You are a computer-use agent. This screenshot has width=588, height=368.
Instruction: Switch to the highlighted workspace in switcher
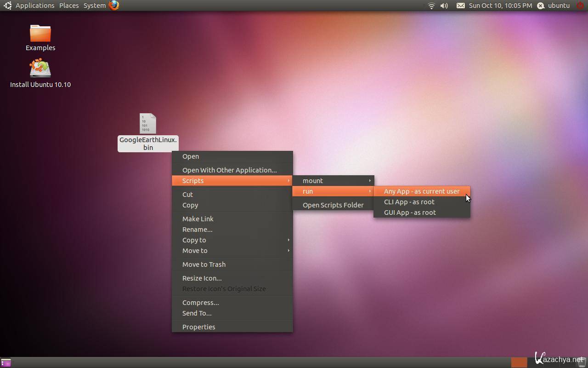click(519, 362)
